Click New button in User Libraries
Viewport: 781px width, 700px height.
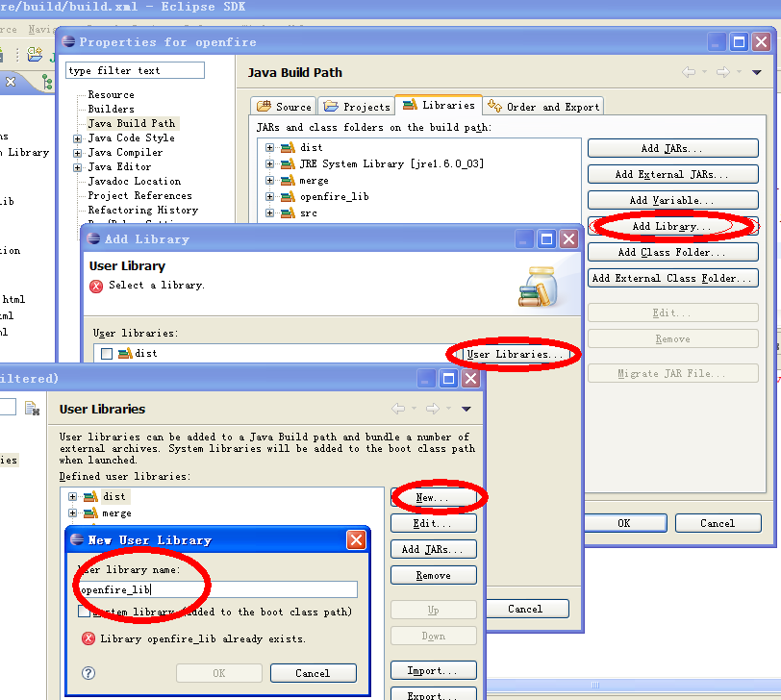click(434, 497)
